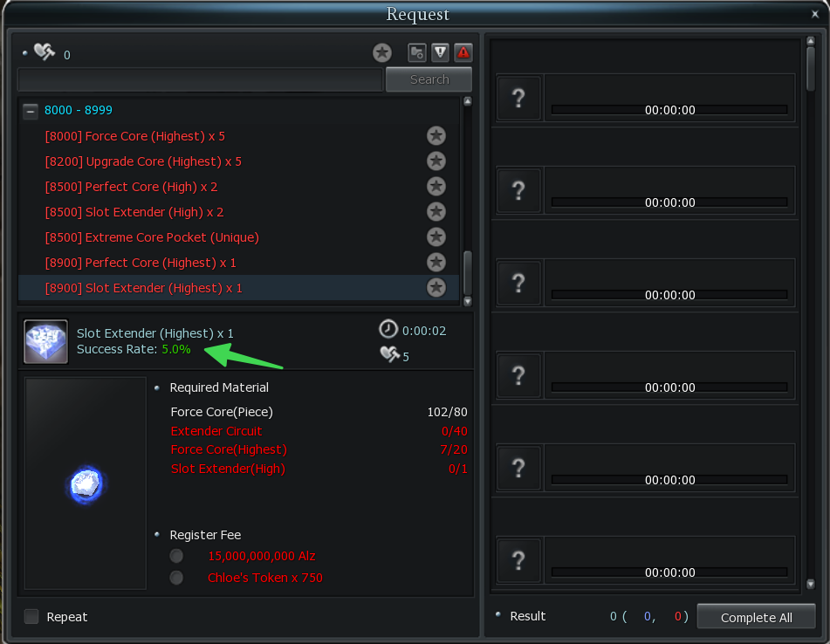This screenshot has width=830, height=644.
Task: Click the first empty request slot question mark
Action: click(518, 99)
